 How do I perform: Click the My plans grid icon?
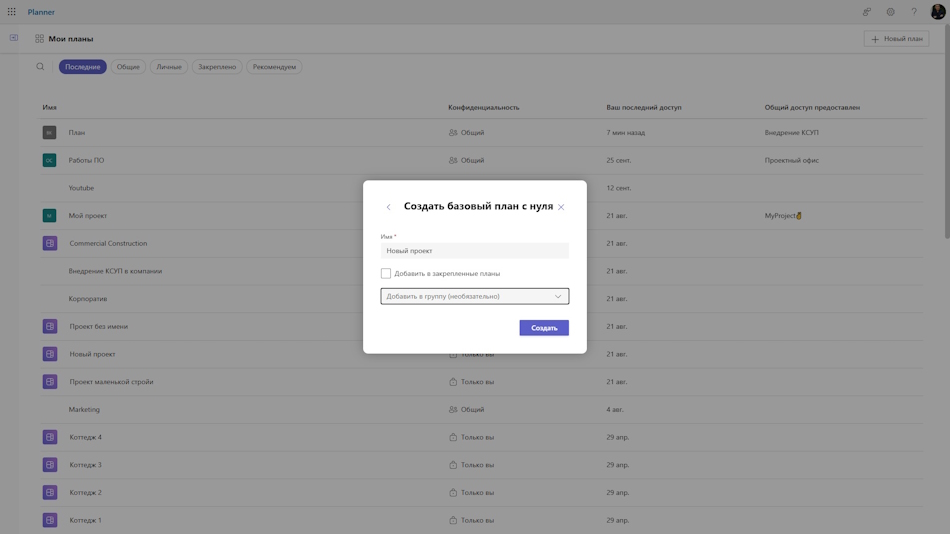[39, 39]
